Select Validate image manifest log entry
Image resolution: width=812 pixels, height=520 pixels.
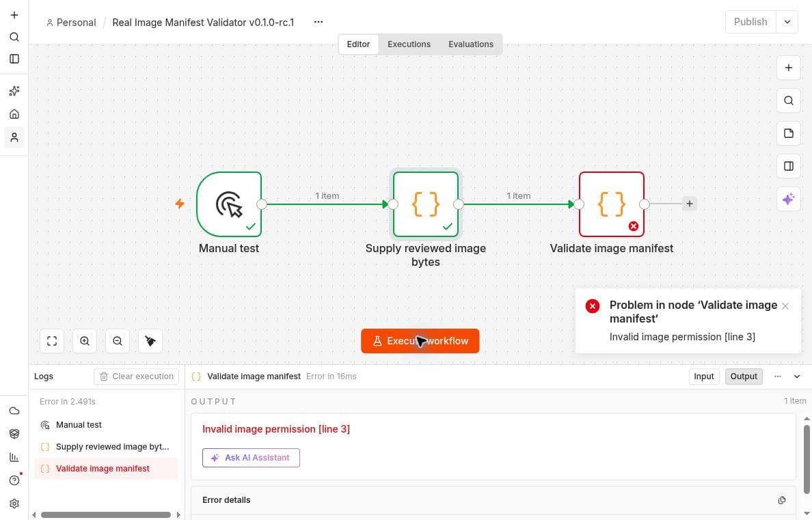coord(106,469)
